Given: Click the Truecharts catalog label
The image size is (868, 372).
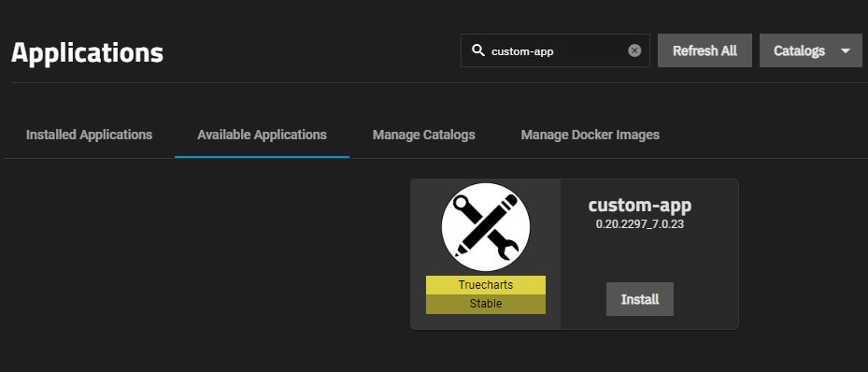Looking at the screenshot, I should click(x=486, y=285).
